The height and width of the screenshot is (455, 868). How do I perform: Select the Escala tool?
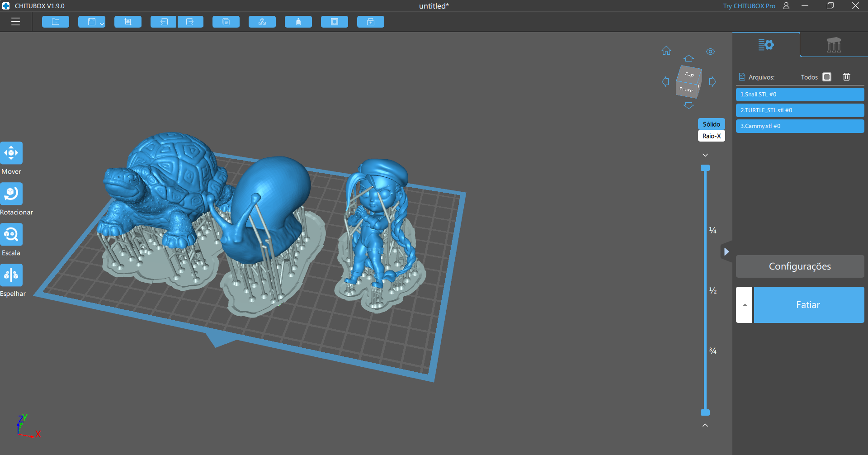point(11,234)
